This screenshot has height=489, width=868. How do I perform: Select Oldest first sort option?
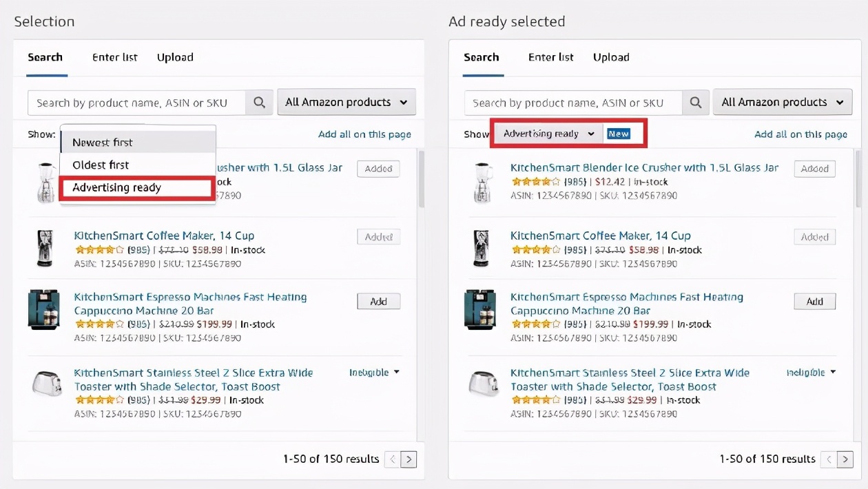tap(101, 165)
